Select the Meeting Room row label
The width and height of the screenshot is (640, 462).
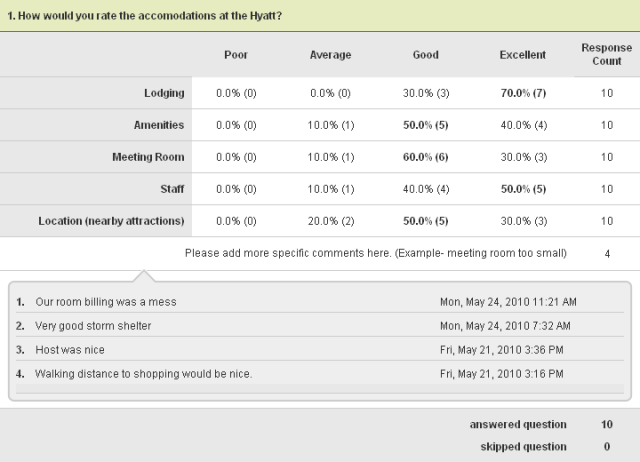coord(149,157)
